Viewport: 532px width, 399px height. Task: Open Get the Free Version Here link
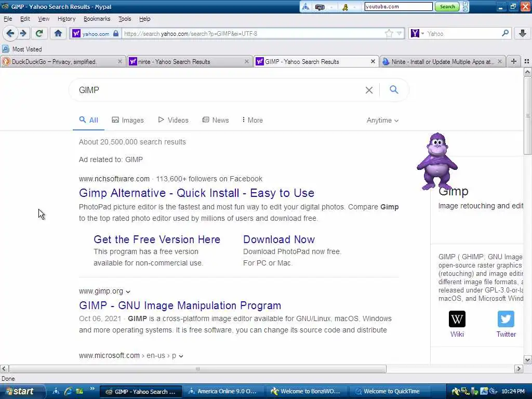coord(157,240)
